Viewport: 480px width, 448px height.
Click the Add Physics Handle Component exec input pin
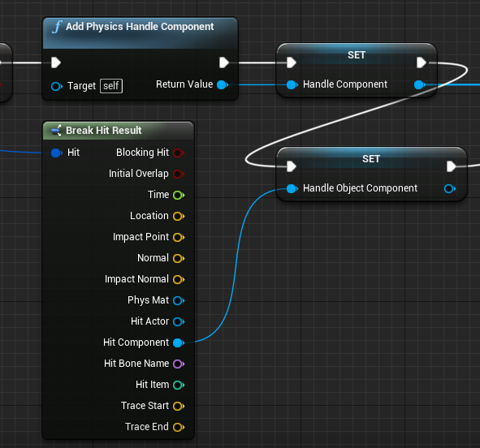click(56, 62)
